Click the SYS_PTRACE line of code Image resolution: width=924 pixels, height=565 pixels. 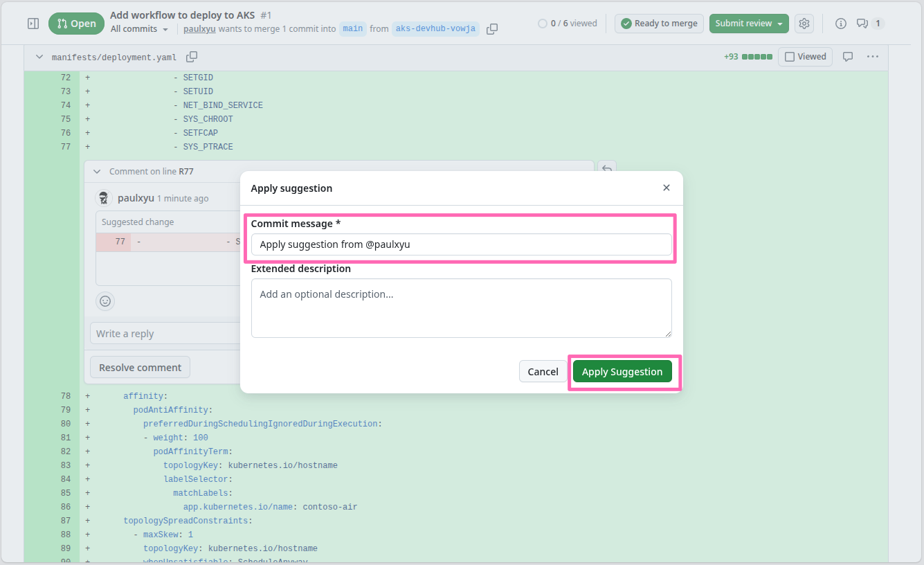208,147
